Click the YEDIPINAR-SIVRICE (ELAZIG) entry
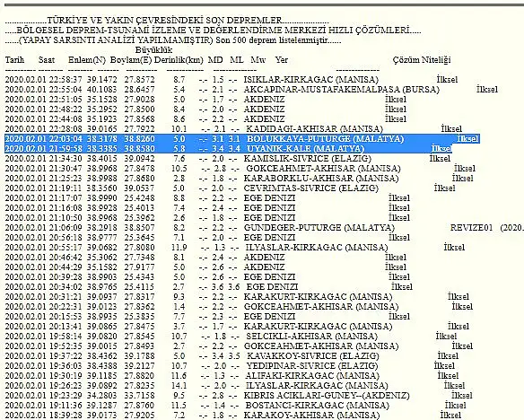 point(312,366)
